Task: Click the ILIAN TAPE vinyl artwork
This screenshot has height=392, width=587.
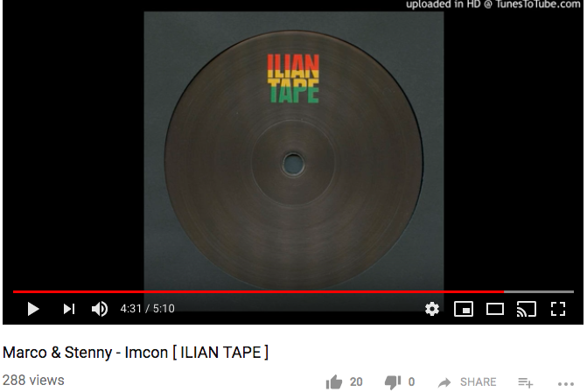Action: pos(294,161)
